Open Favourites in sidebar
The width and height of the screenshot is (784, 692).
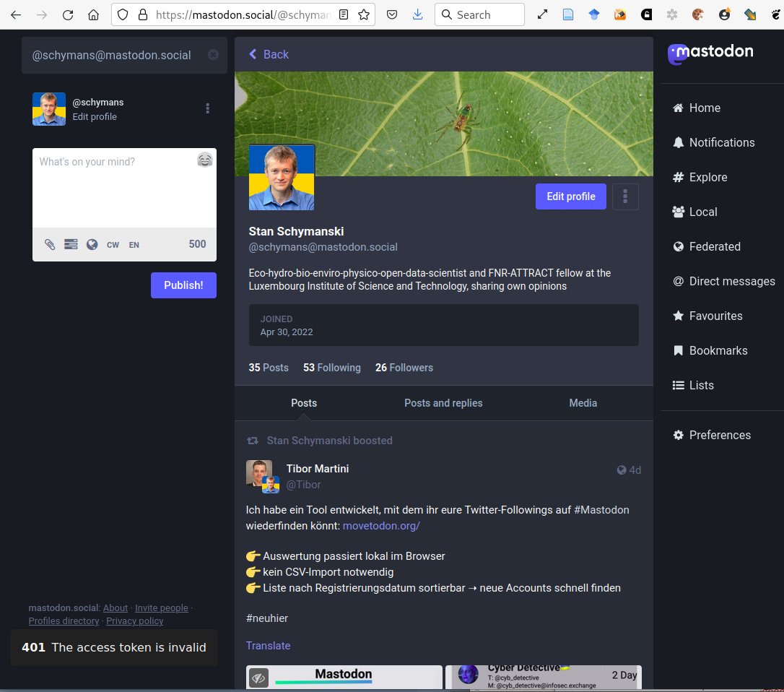click(x=707, y=316)
